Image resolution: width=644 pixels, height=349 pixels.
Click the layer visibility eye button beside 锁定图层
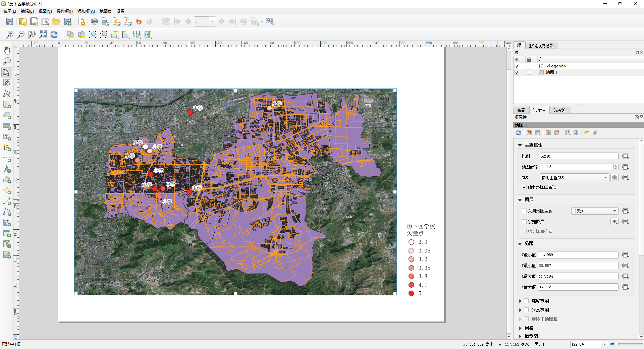614,222
